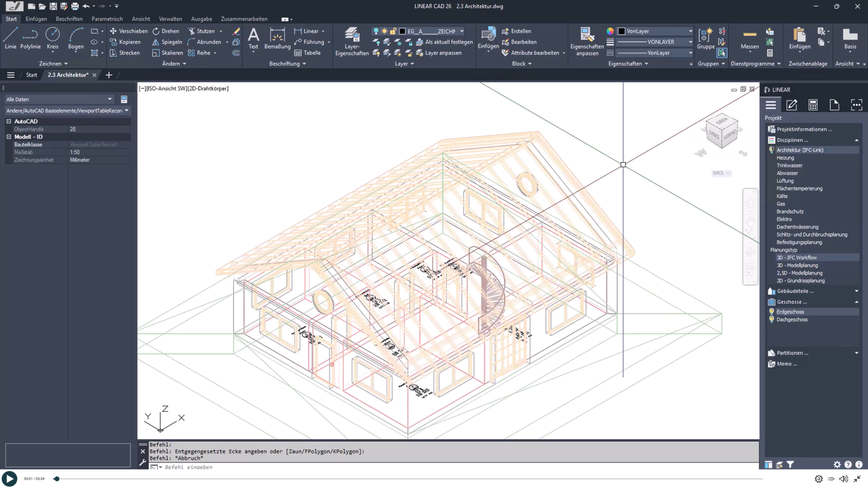Select the Kreis circle tool
Viewport: 868px width, 488px height.
click(52, 39)
